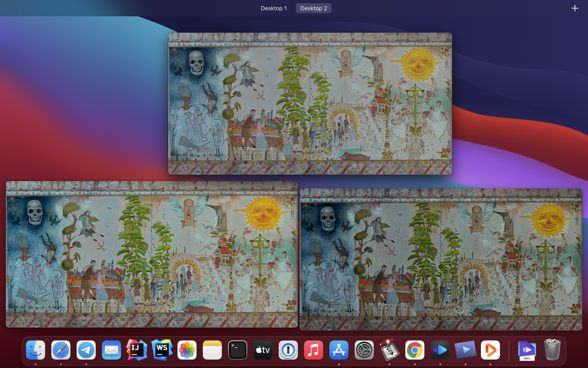Image resolution: width=588 pixels, height=368 pixels.
Task: Open the purple tilted-screen player icon in Dock
Action: pyautogui.click(x=465, y=350)
